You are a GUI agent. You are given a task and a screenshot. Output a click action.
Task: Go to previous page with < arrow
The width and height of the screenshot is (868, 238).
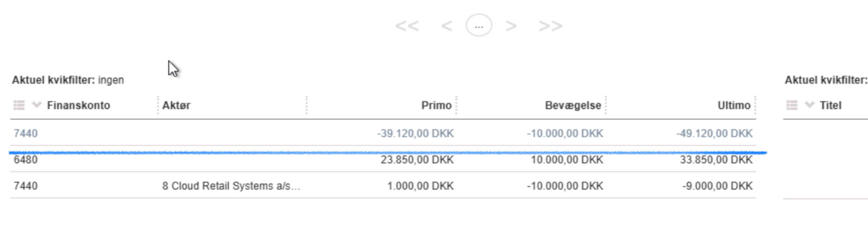pos(447,26)
